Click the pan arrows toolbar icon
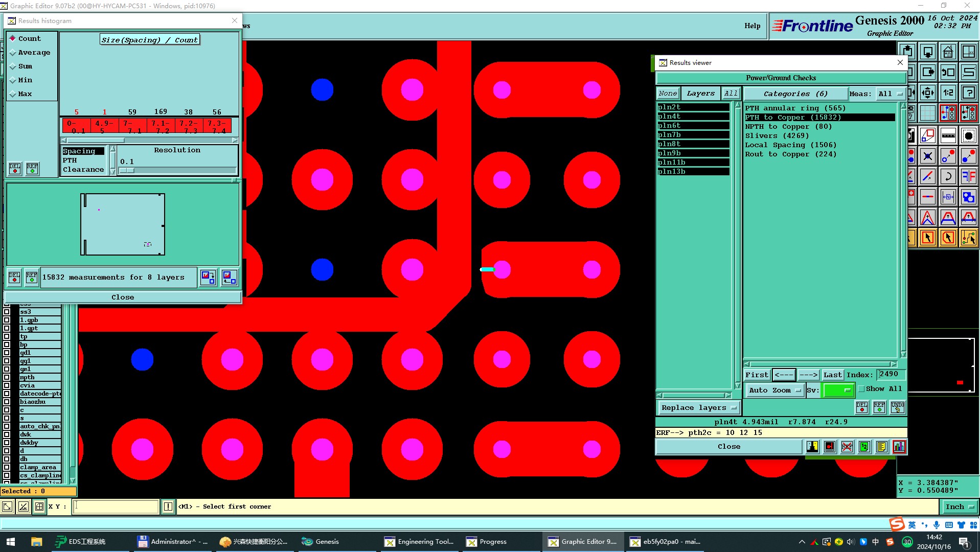The height and width of the screenshot is (552, 980). [x=927, y=93]
